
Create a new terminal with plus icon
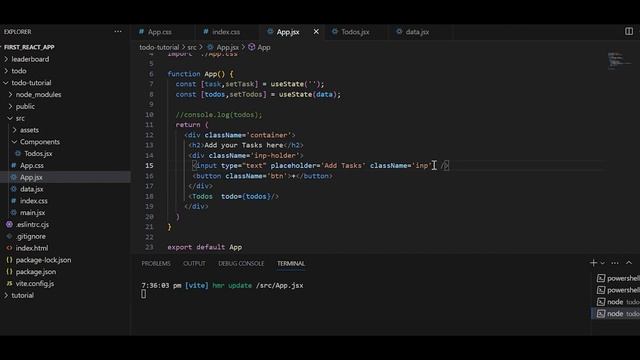593,263
